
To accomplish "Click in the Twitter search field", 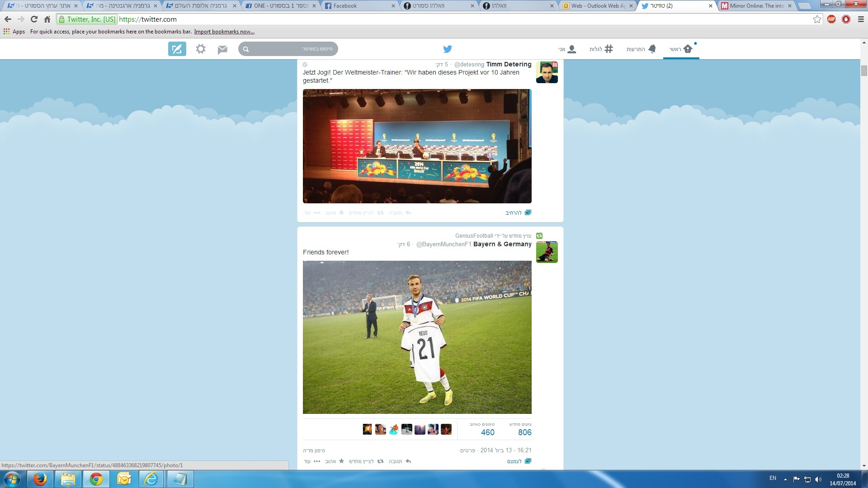I will pos(289,49).
